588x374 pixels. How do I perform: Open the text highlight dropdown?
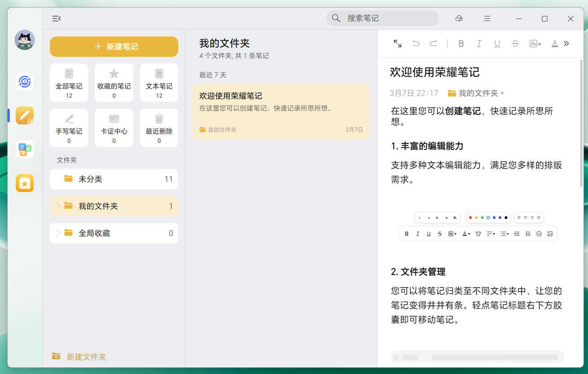pyautogui.click(x=535, y=44)
